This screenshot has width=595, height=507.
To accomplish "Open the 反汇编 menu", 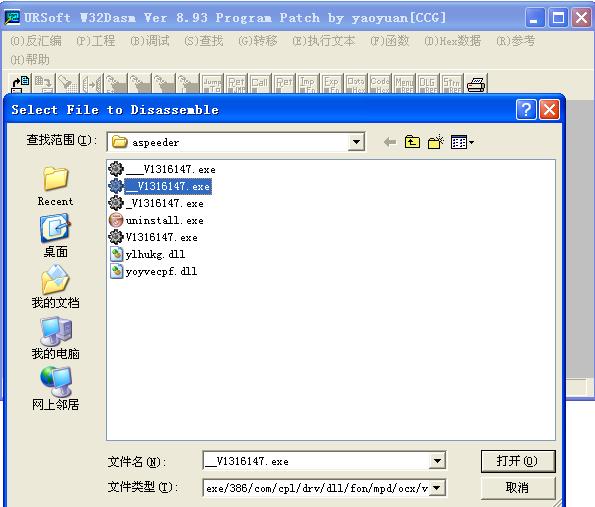I will click(x=36, y=40).
